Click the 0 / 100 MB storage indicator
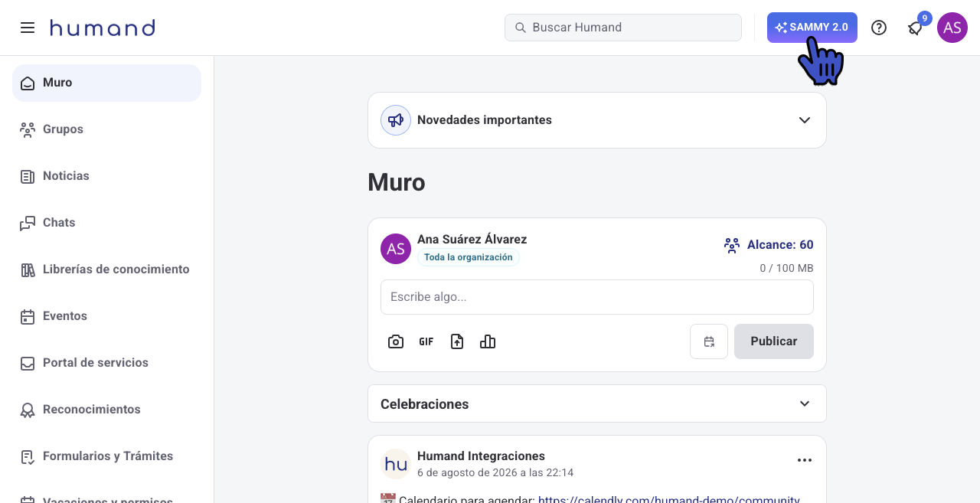 click(786, 269)
